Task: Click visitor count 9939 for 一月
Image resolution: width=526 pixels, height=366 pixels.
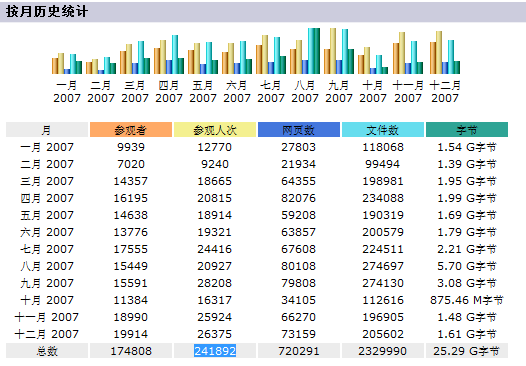Action: [x=131, y=147]
